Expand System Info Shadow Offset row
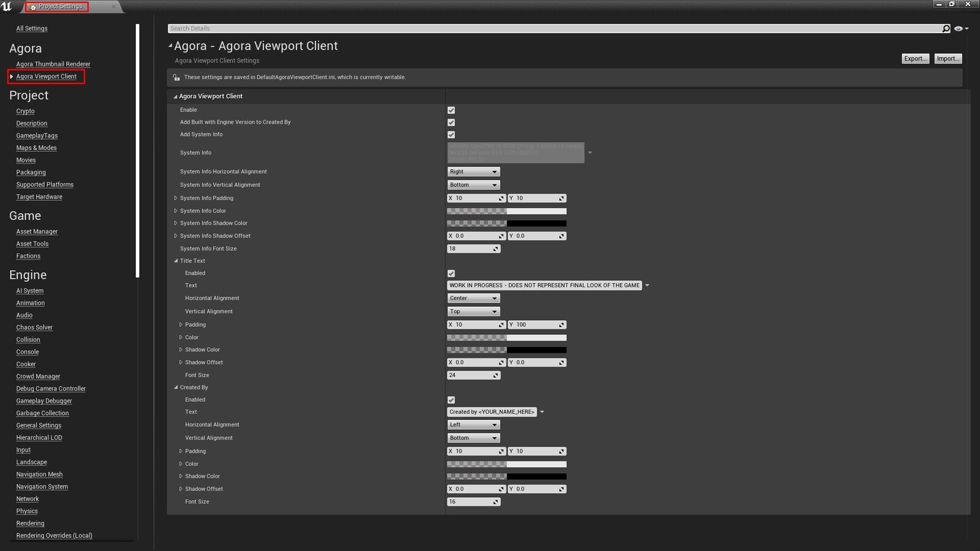The image size is (980, 551). click(176, 236)
